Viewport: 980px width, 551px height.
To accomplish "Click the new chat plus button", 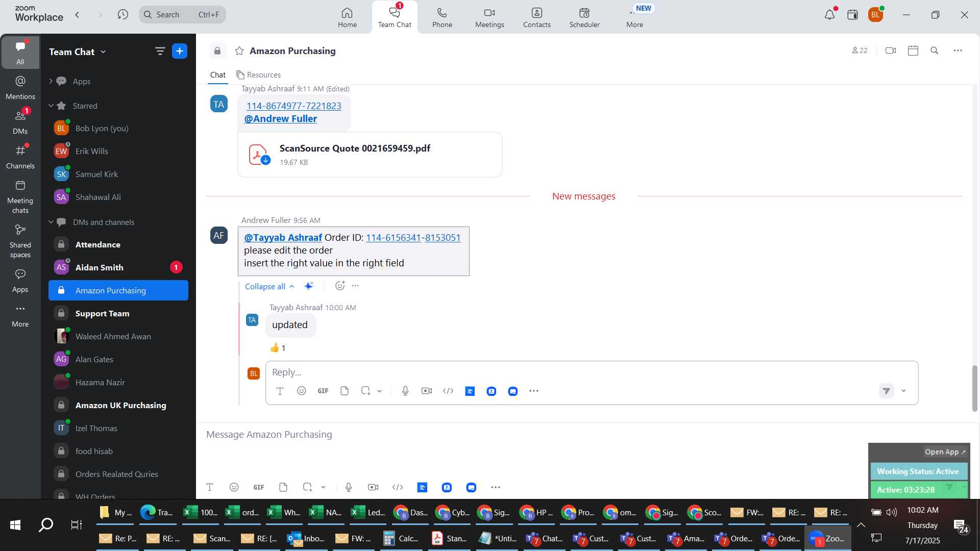I will pyautogui.click(x=180, y=51).
